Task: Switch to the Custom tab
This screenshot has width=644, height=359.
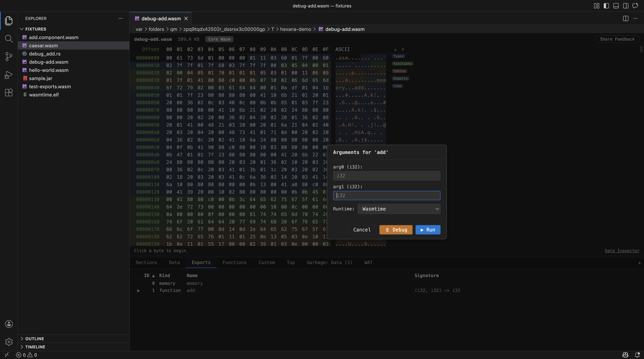Action: tap(267, 263)
